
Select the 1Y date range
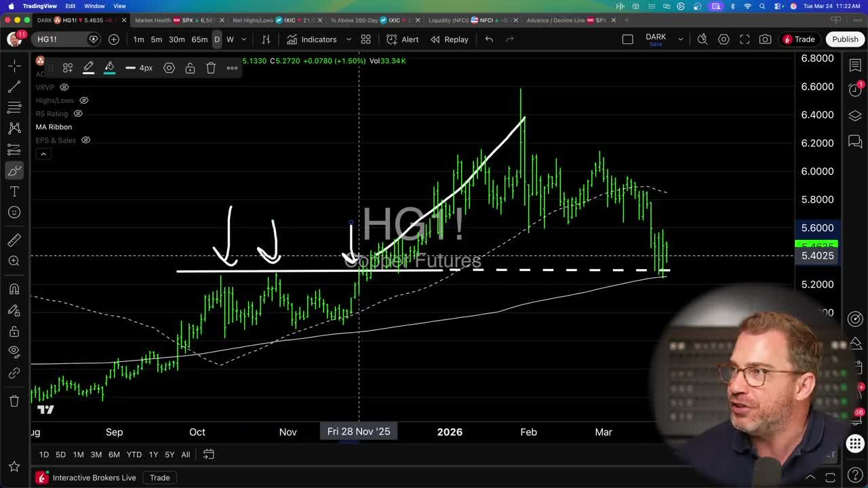pos(153,454)
